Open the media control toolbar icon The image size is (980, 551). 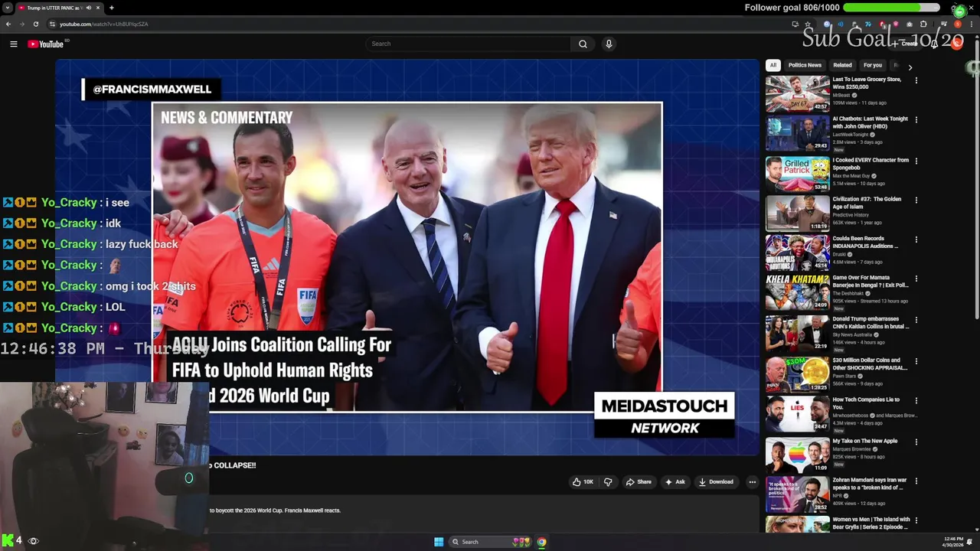(943, 24)
